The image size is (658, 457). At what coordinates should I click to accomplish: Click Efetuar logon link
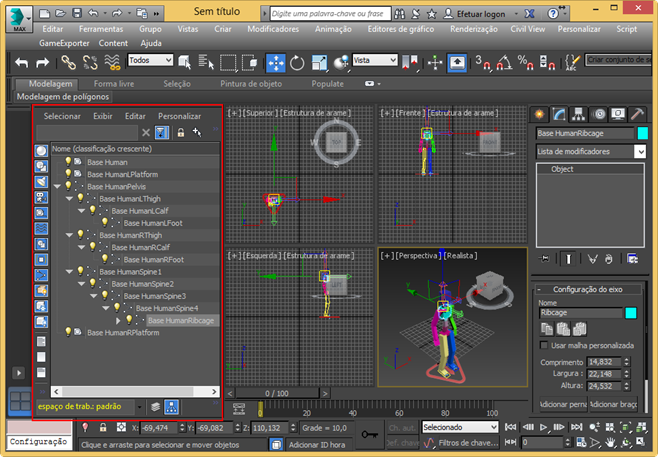tap(481, 14)
